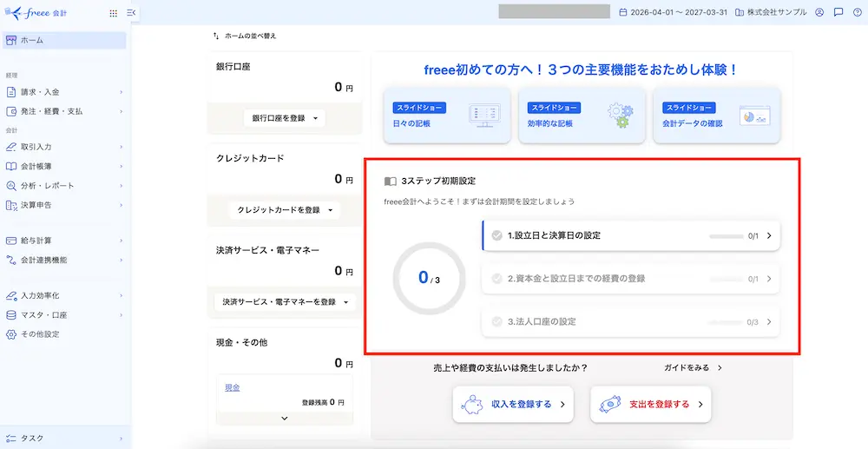
Task: Click the 発注・経費・支払 wallet icon
Action: [11, 111]
